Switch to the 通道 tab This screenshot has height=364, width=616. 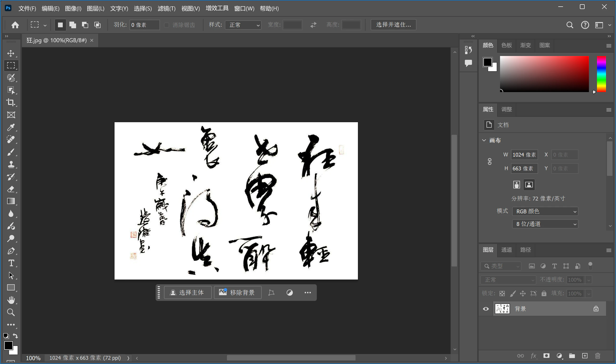click(506, 250)
